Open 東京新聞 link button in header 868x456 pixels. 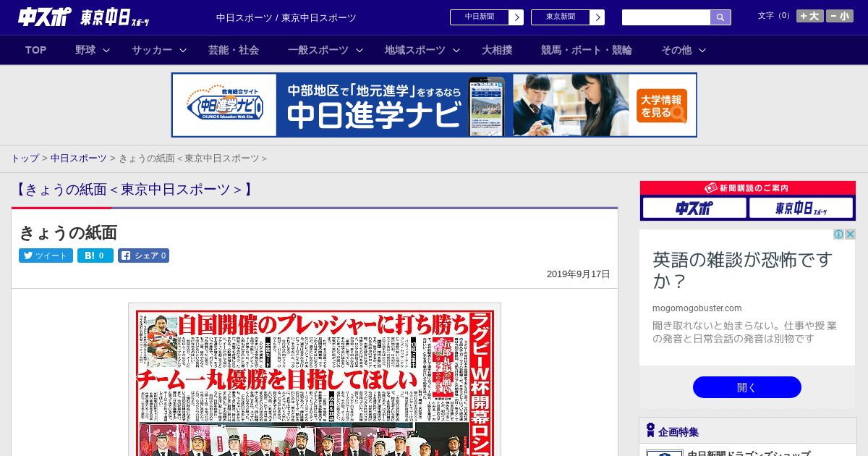pyautogui.click(x=568, y=17)
